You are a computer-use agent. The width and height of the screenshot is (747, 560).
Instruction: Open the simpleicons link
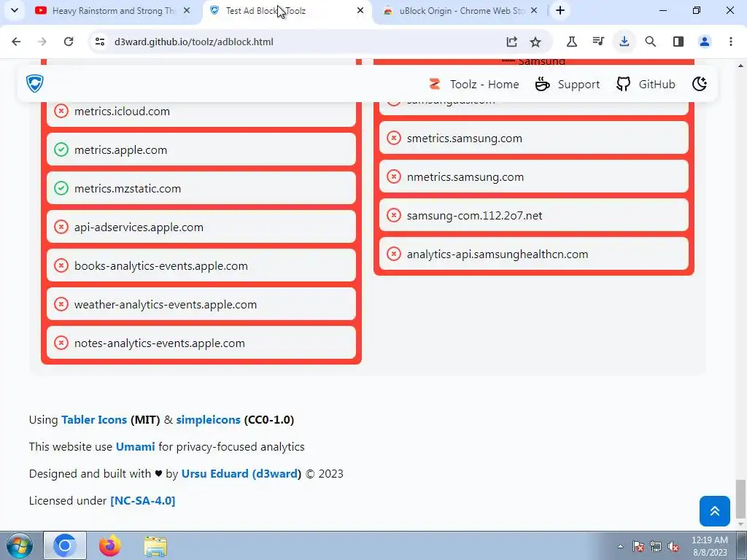coord(208,419)
